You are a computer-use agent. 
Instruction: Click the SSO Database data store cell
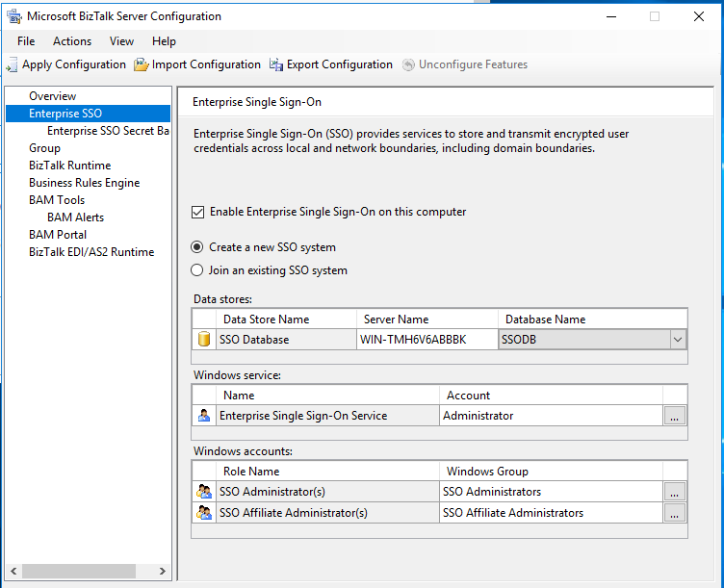286,340
